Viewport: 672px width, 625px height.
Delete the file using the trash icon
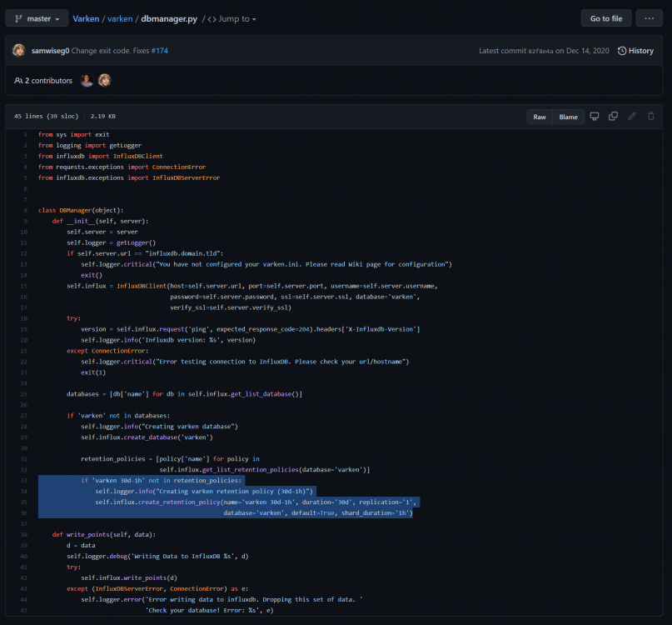point(650,116)
